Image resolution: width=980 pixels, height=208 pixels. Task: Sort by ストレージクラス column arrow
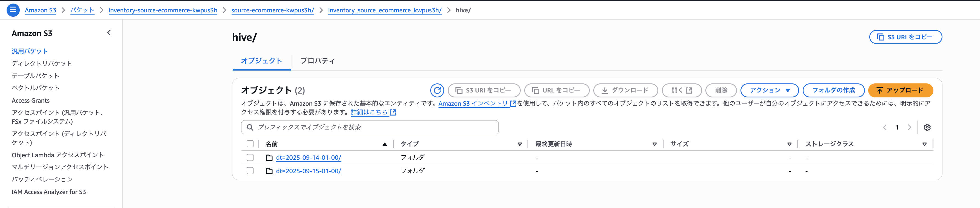[924, 144]
